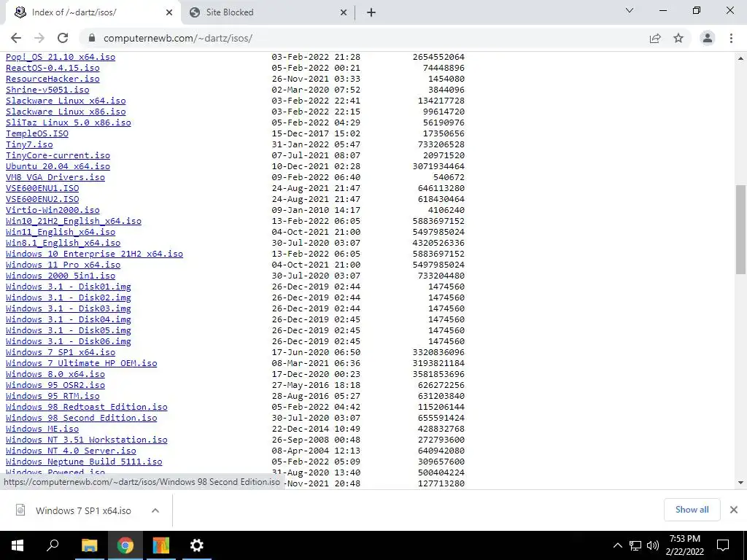Open Windows 2000 5in1.iso link
This screenshot has width=747, height=560.
click(61, 276)
